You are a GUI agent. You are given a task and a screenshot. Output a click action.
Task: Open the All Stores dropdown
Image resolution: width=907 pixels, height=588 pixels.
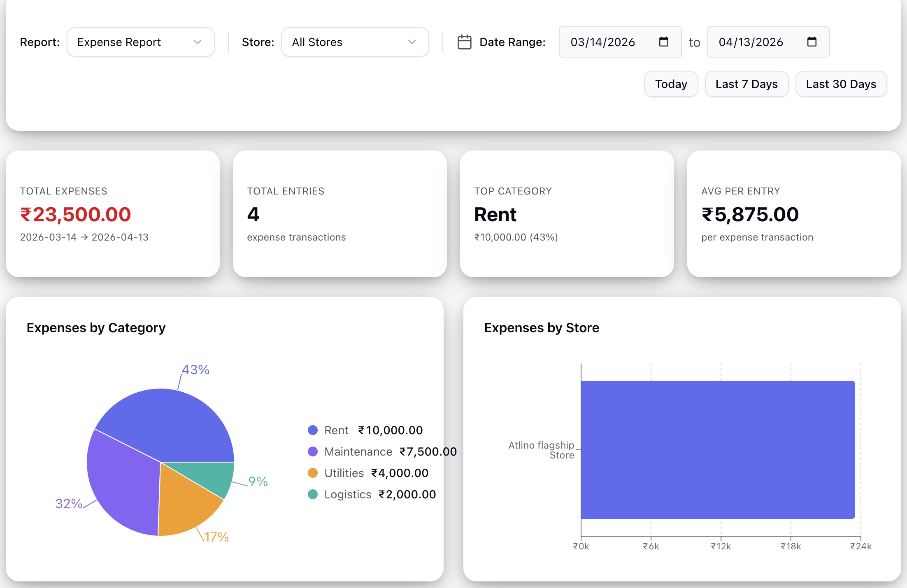[354, 42]
